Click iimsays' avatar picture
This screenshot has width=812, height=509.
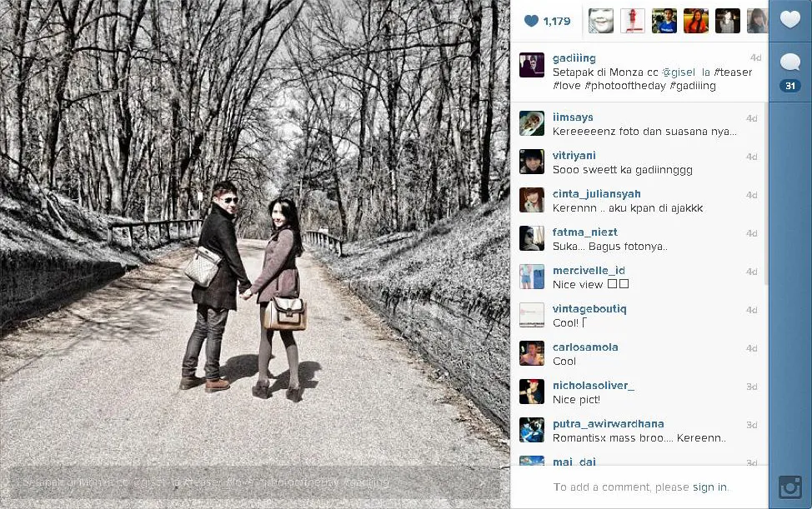pyautogui.click(x=532, y=123)
